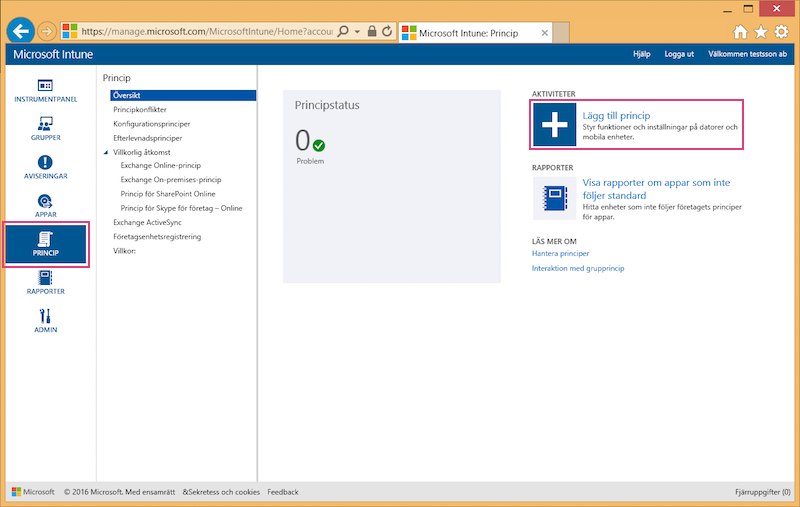Open Exchange On-premises-princip
Image resolution: width=800 pixels, height=507 pixels.
tap(171, 180)
